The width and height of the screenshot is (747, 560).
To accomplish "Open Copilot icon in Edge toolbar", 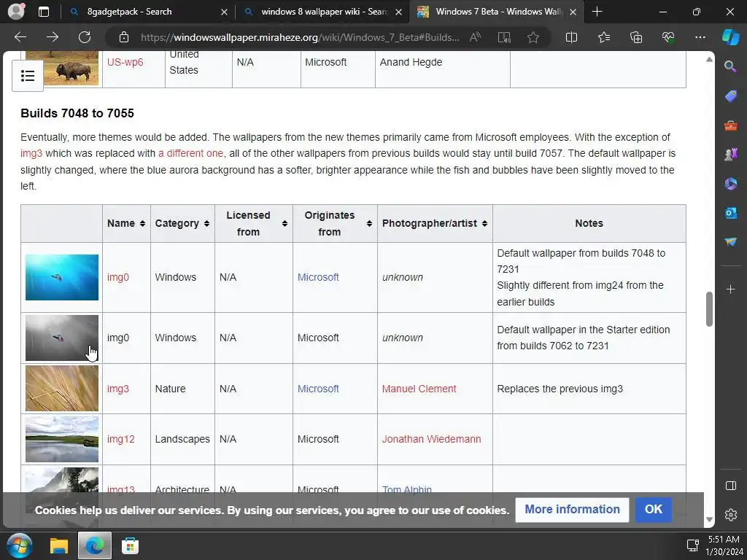I will (x=730, y=37).
